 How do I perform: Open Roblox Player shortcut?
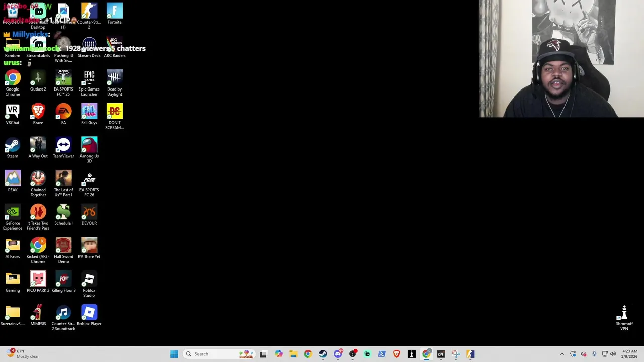click(89, 316)
